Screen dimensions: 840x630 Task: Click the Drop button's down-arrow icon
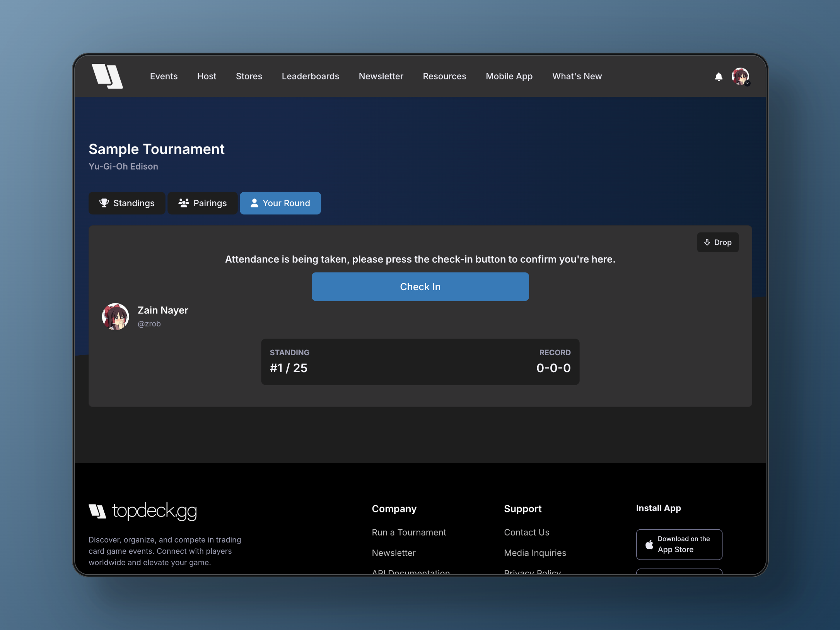707,242
